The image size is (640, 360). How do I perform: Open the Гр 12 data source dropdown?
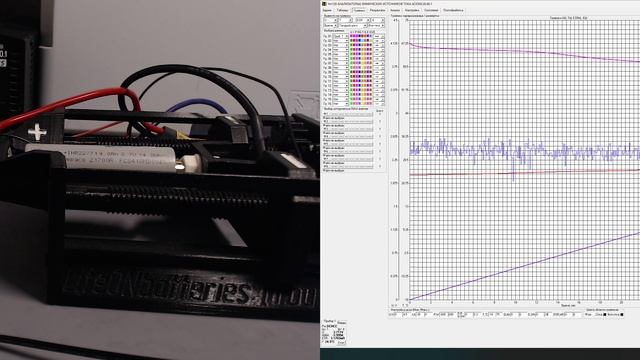[340, 86]
